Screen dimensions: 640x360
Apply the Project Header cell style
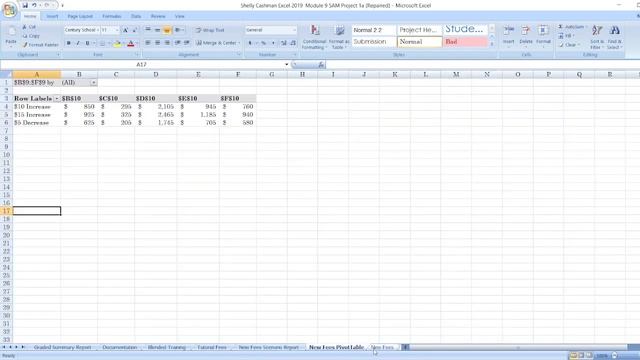(x=420, y=30)
